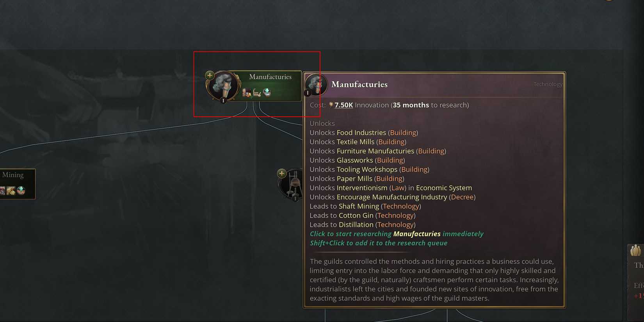Select the Manufacturies technology node title

coord(270,77)
